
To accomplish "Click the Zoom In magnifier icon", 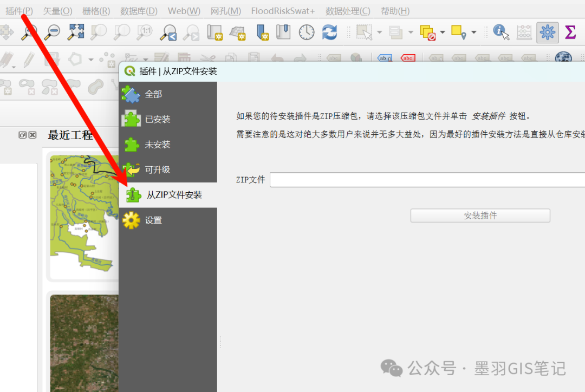I will [29, 32].
